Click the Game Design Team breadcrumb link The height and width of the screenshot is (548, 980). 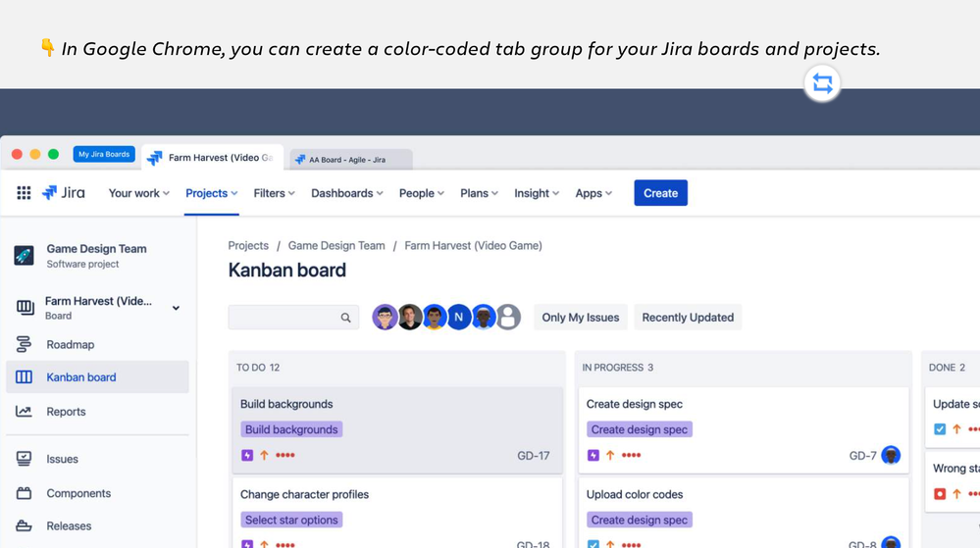click(336, 245)
